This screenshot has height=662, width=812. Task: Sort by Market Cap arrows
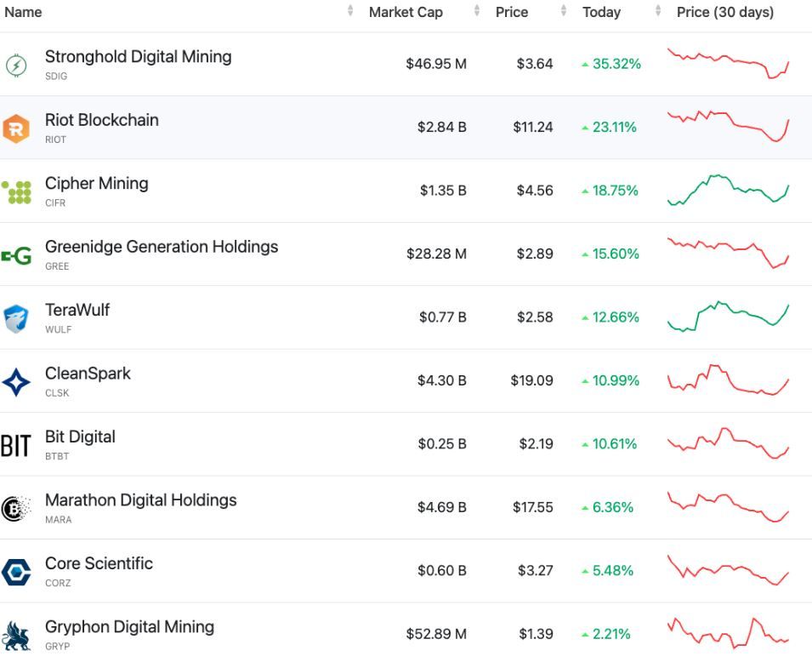click(477, 10)
